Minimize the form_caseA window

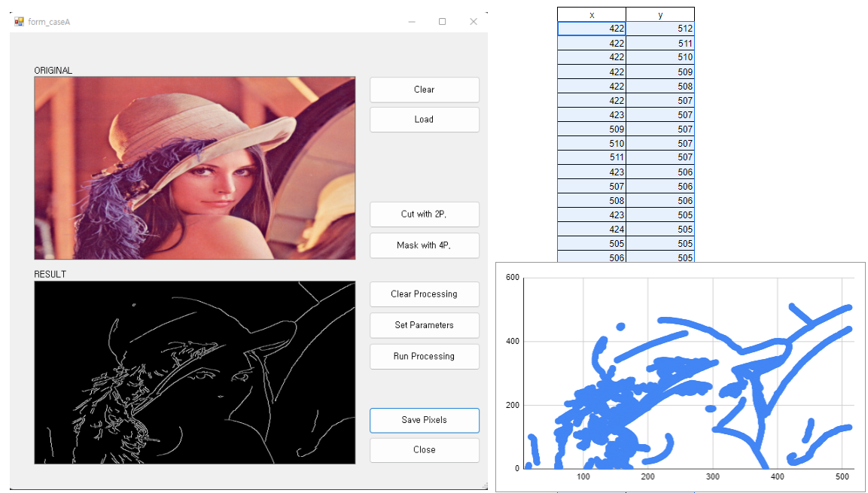pos(412,22)
